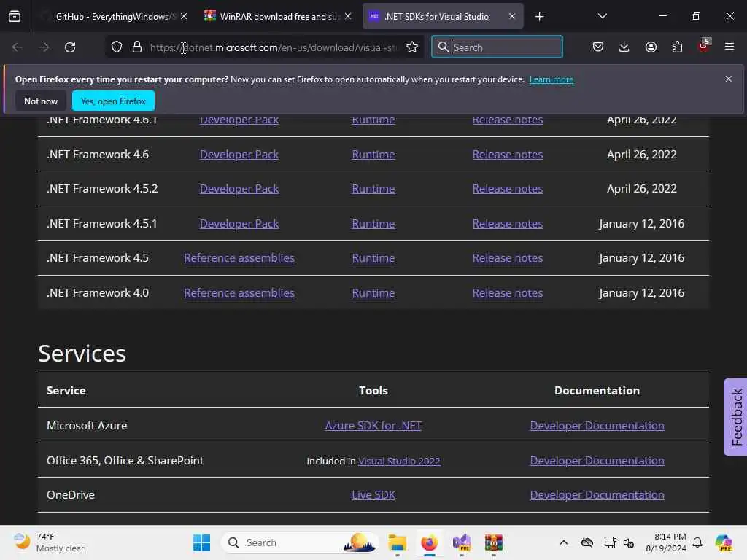
Task: Open Release notes for .NET Framework 4.5.1
Action: pyautogui.click(x=508, y=223)
